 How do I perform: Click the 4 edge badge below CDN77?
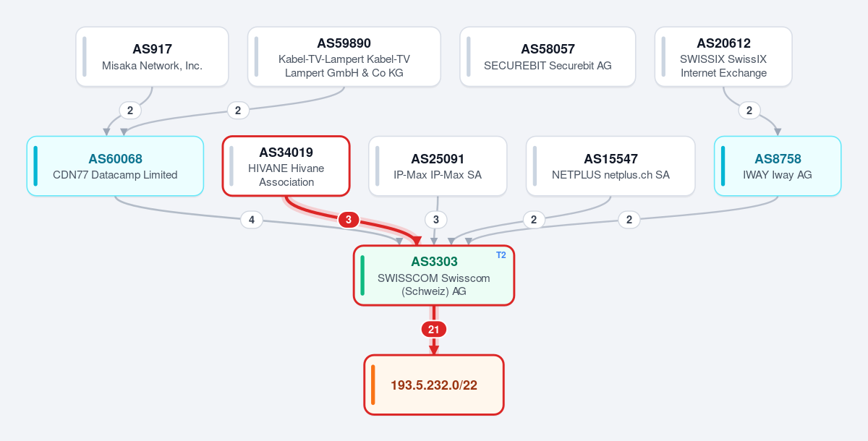coord(251,220)
